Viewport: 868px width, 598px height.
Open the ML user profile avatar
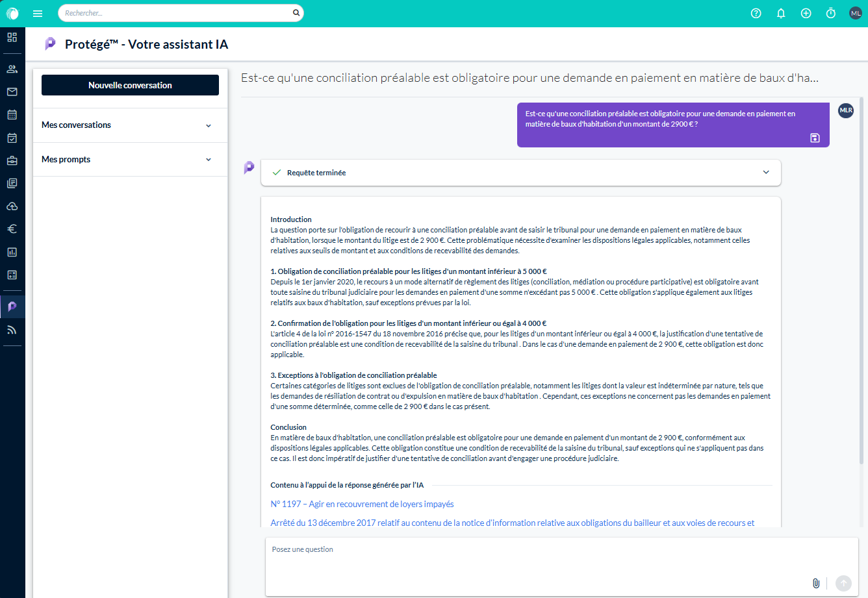(855, 13)
